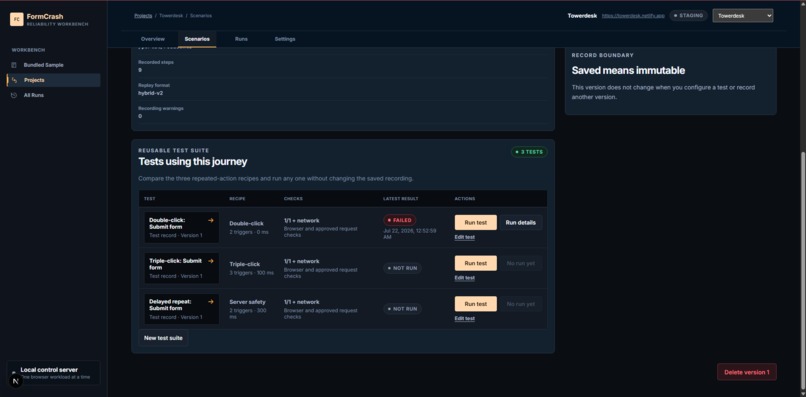Click the FAILED status badge
This screenshot has width=806, height=397.
click(399, 220)
